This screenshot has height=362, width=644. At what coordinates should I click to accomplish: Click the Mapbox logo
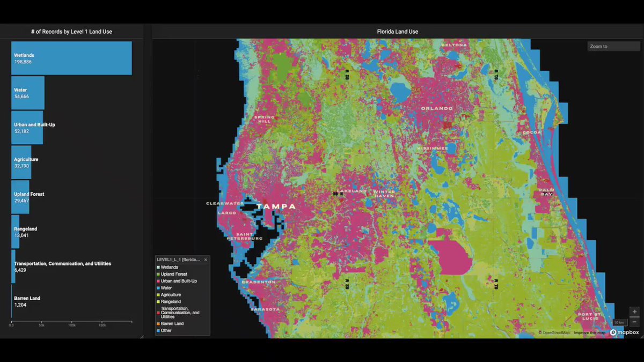click(624, 333)
